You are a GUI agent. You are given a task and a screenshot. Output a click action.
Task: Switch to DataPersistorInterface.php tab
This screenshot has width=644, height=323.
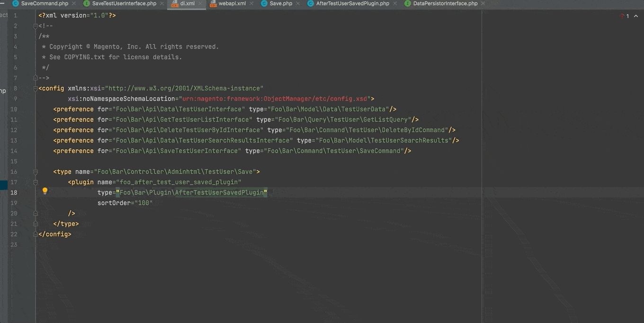tap(445, 4)
